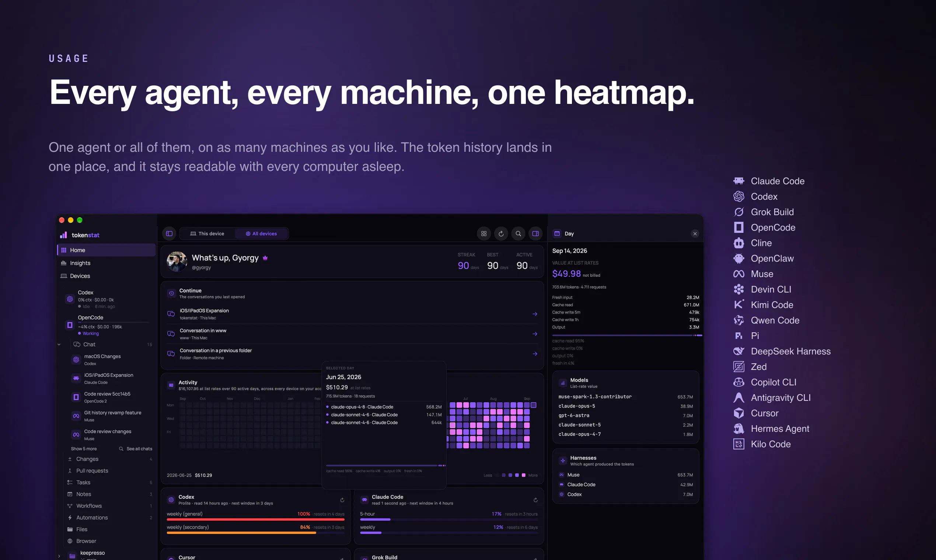Open Browser in the sidebar
The width and height of the screenshot is (936, 560).
tap(109, 541)
